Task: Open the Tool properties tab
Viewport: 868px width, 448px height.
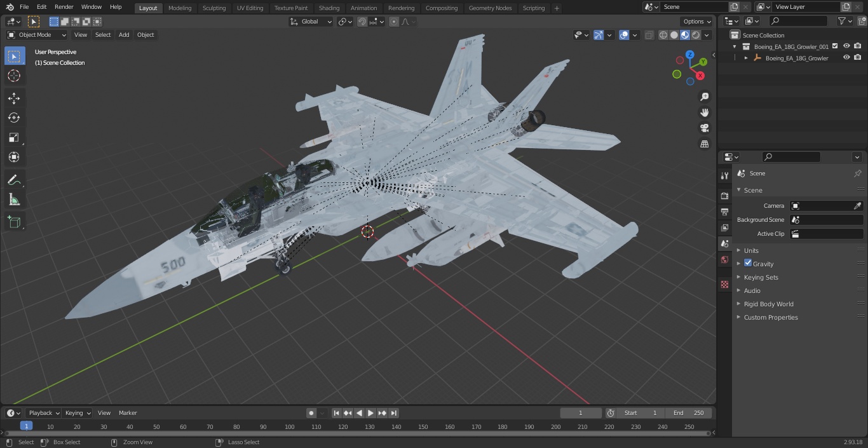Action: point(724,175)
